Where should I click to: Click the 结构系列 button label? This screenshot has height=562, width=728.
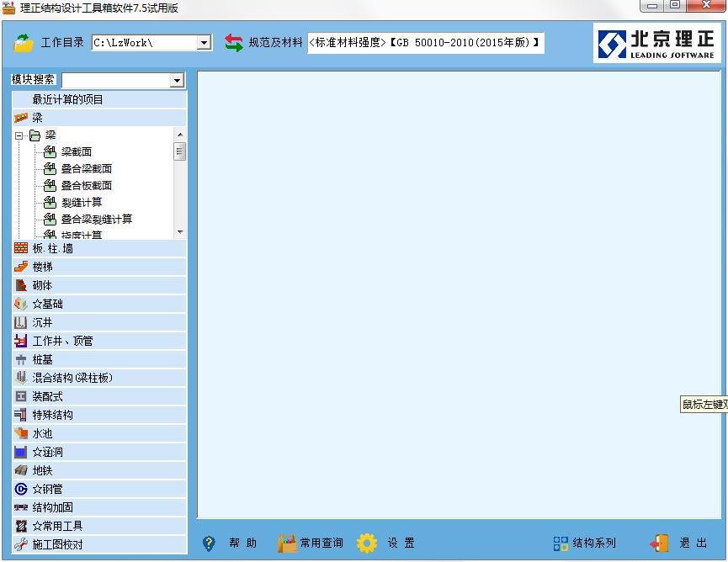click(x=594, y=543)
